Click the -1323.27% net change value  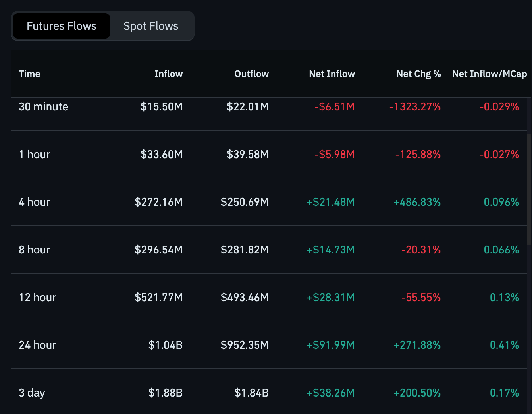[x=415, y=107]
